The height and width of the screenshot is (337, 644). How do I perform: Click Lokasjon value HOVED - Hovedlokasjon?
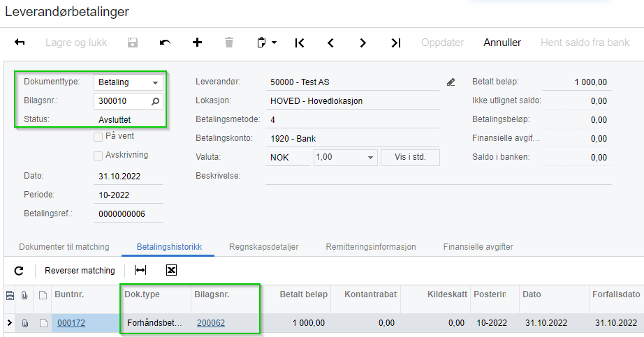pyautogui.click(x=353, y=101)
